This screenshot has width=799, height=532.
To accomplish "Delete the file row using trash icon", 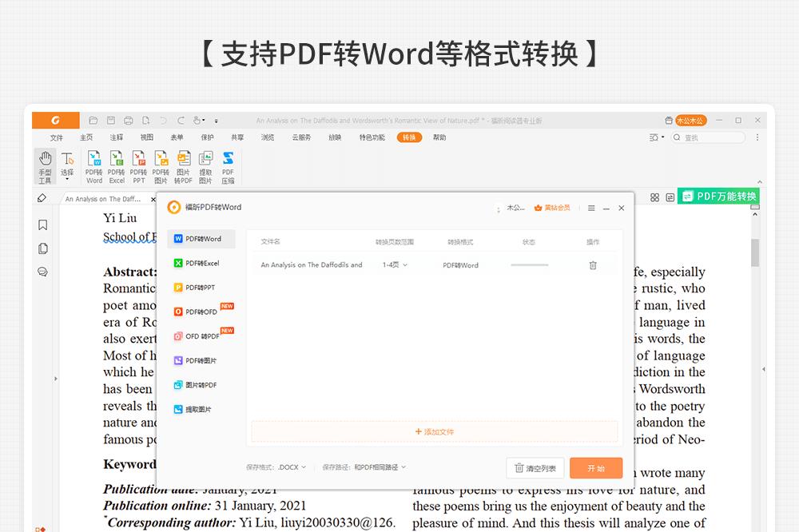I will click(593, 265).
